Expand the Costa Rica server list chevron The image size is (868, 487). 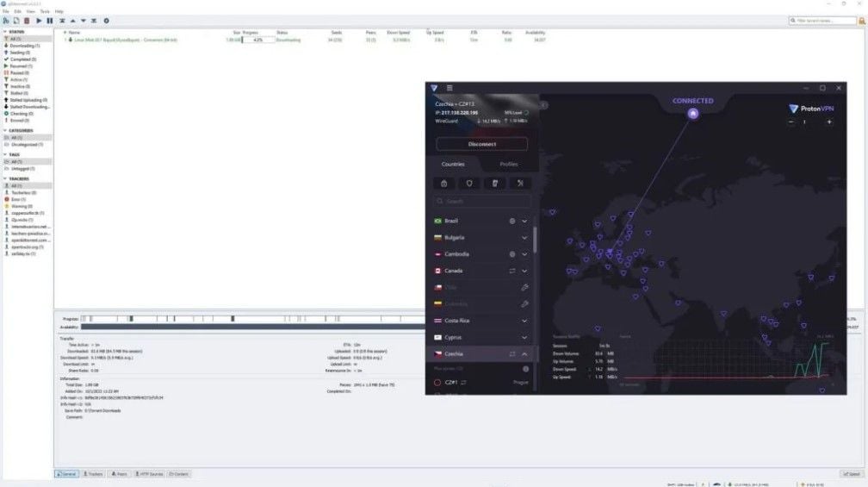click(524, 321)
